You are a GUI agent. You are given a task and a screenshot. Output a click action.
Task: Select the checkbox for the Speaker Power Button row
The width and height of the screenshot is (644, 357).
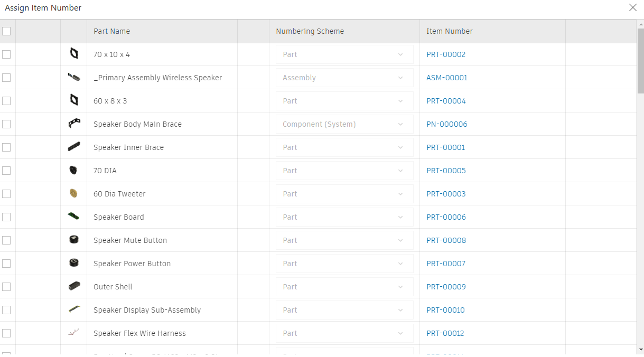[6, 264]
